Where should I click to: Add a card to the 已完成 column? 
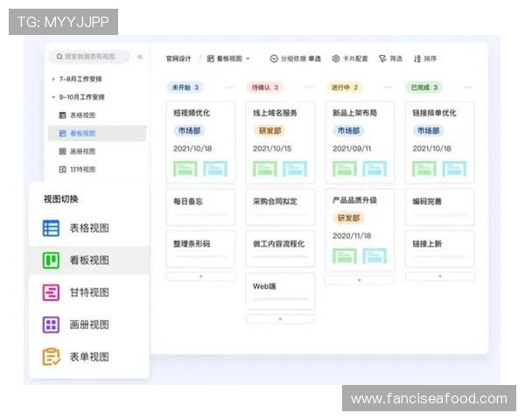(440, 276)
